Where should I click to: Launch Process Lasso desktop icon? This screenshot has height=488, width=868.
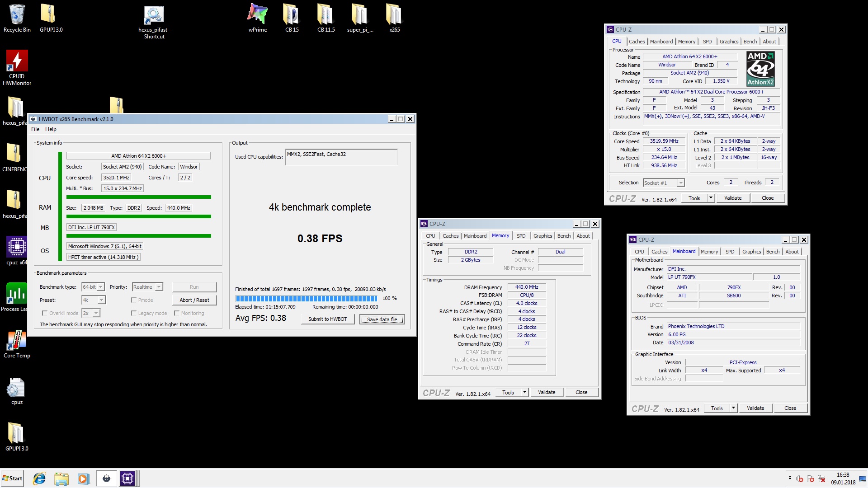pyautogui.click(x=14, y=297)
